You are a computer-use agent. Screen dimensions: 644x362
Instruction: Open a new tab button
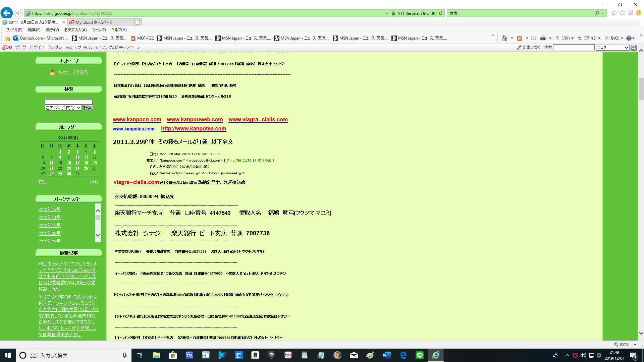138,22
